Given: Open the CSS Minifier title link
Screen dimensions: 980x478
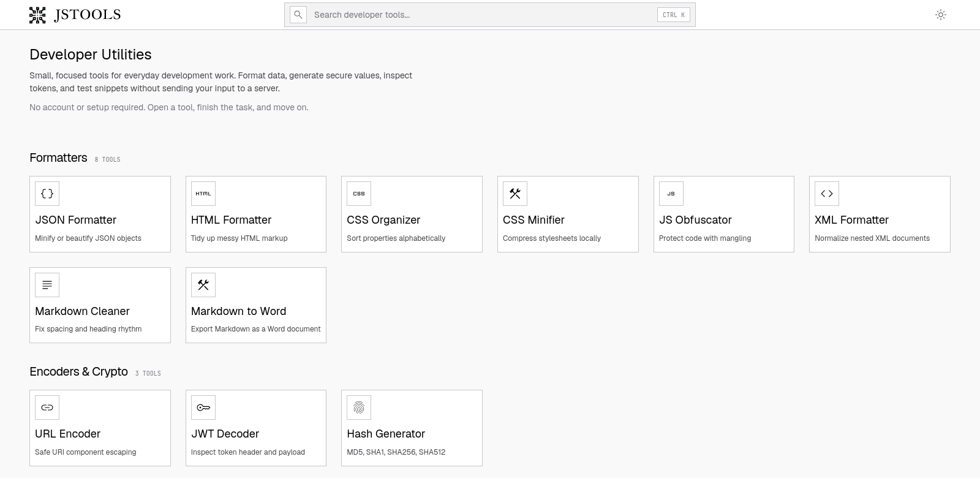Looking at the screenshot, I should coord(533,220).
